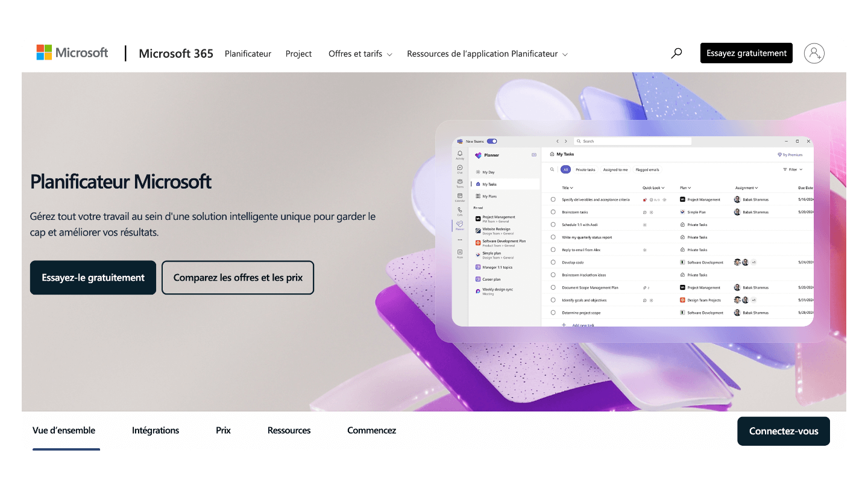The image size is (868, 488).
Task: Select Private tasks filter pill
Action: point(585,170)
